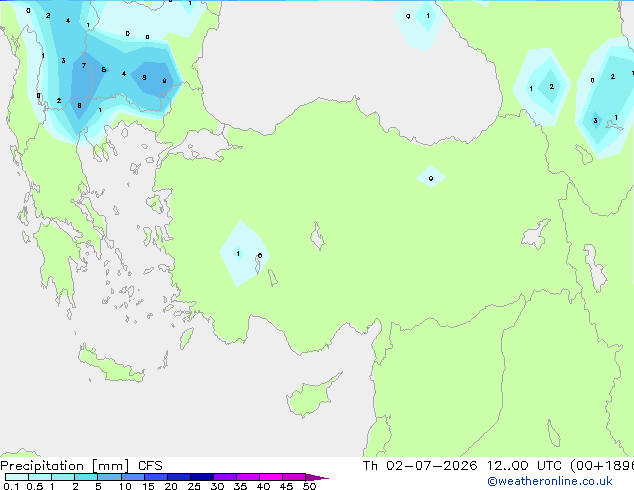The image size is (634, 490).
Task: Select the 45–50 mm legend swatch
Action: click(294, 477)
